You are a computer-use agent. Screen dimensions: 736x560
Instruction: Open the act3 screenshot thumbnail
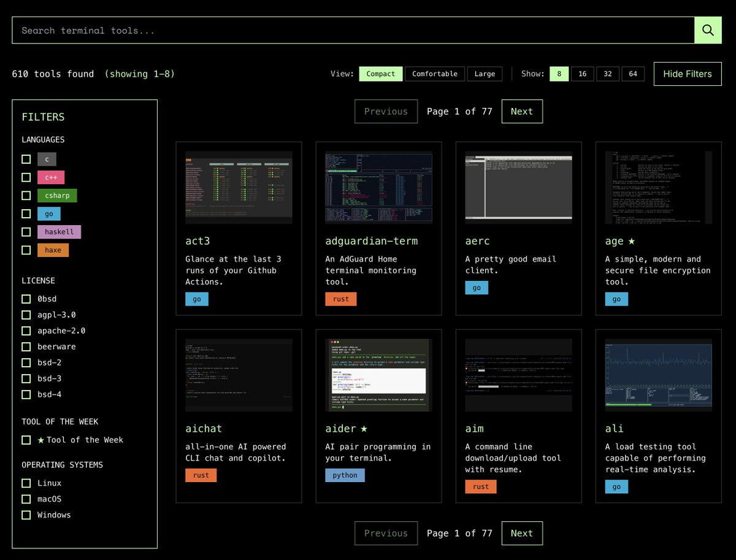(x=239, y=188)
